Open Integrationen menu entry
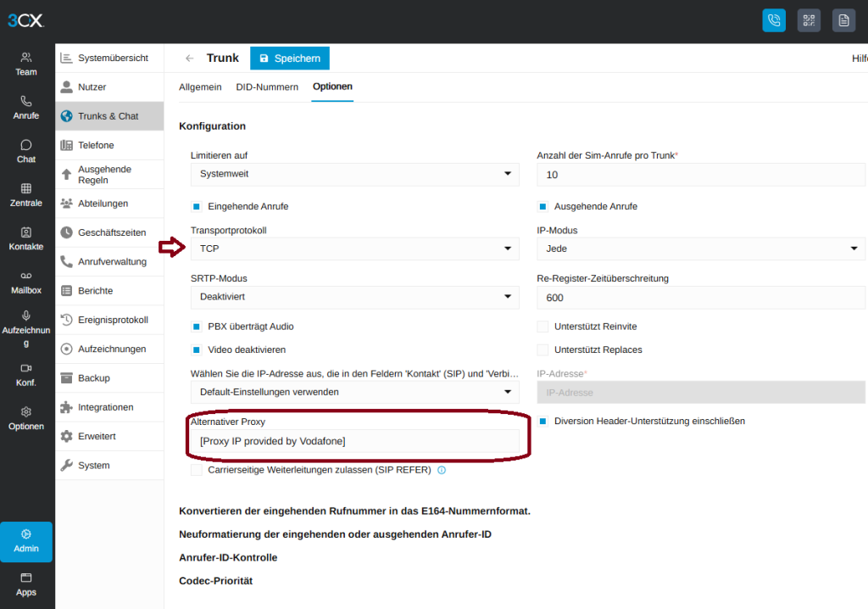The width and height of the screenshot is (868, 609). click(109, 407)
